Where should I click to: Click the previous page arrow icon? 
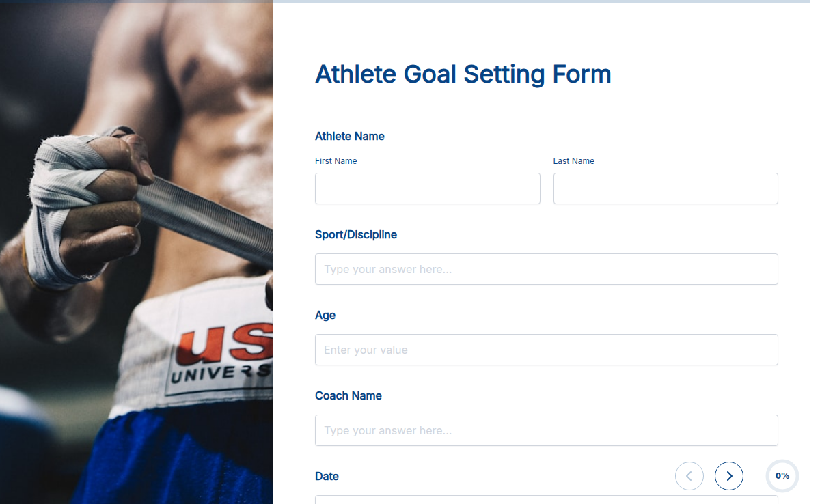coord(689,476)
